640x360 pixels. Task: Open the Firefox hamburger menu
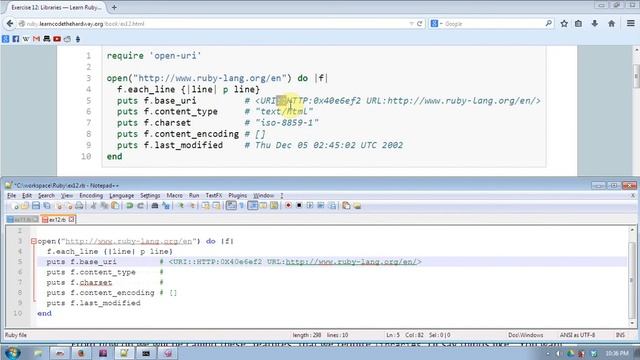click(631, 24)
